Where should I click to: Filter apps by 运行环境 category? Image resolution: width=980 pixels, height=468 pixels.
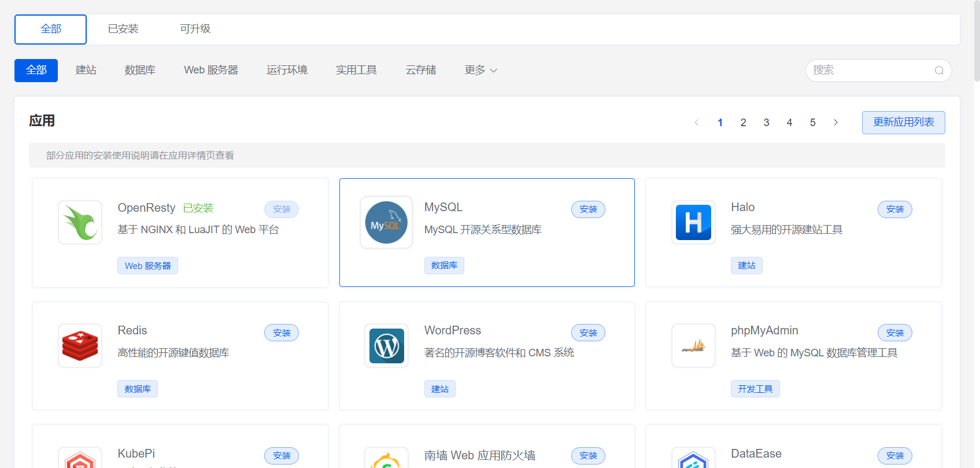coord(287,71)
